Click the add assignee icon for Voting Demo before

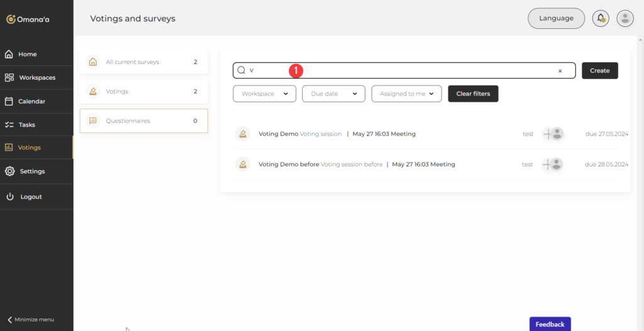click(x=548, y=165)
